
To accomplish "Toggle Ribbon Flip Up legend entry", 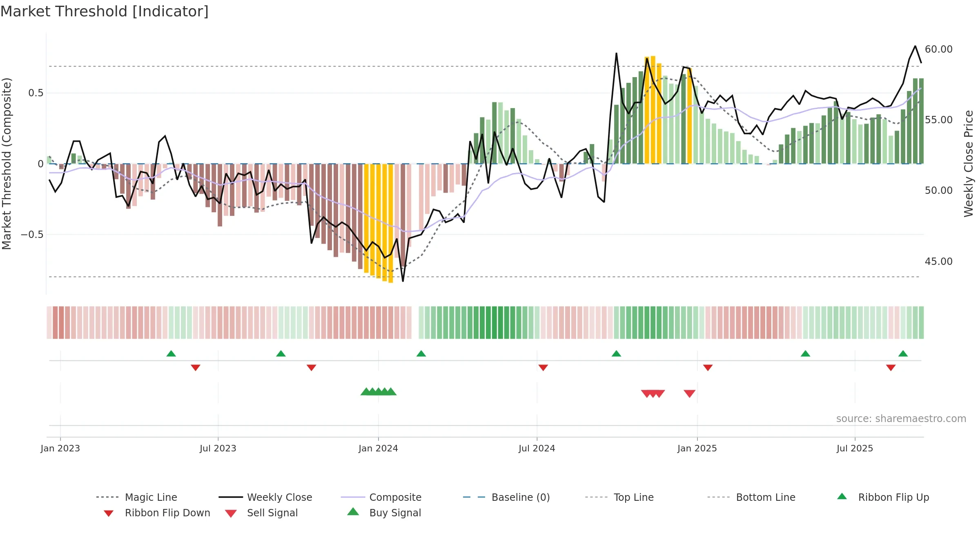I will coord(883,497).
